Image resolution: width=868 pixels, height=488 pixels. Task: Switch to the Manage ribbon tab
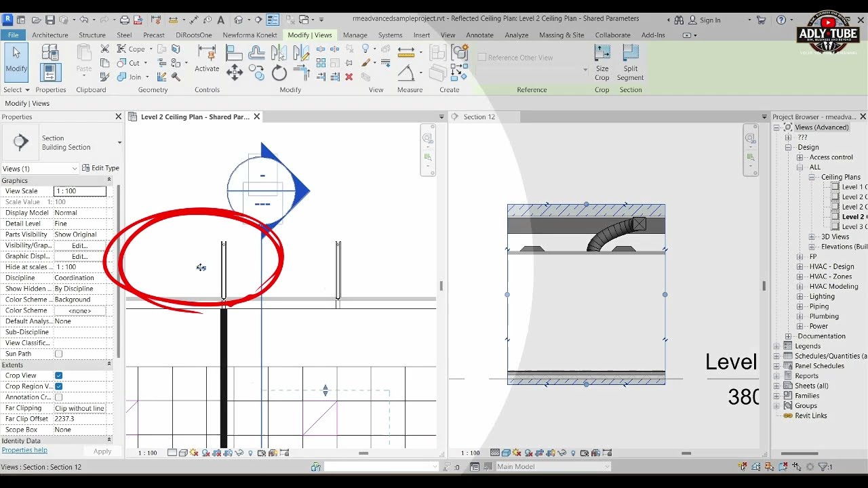[355, 35]
